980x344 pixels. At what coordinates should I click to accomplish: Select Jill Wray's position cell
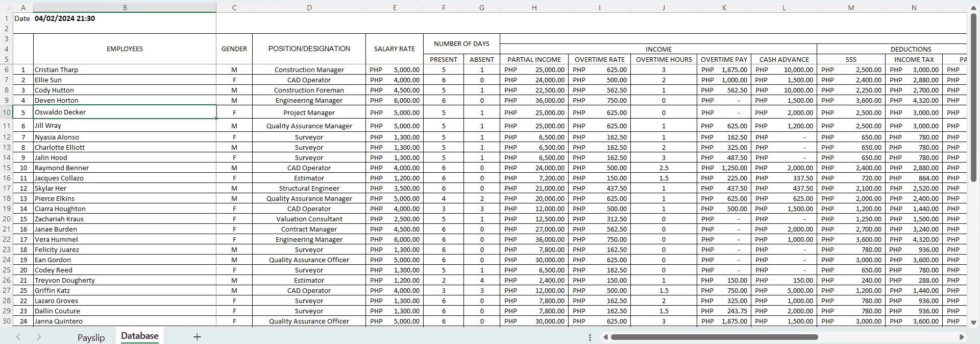point(309,126)
